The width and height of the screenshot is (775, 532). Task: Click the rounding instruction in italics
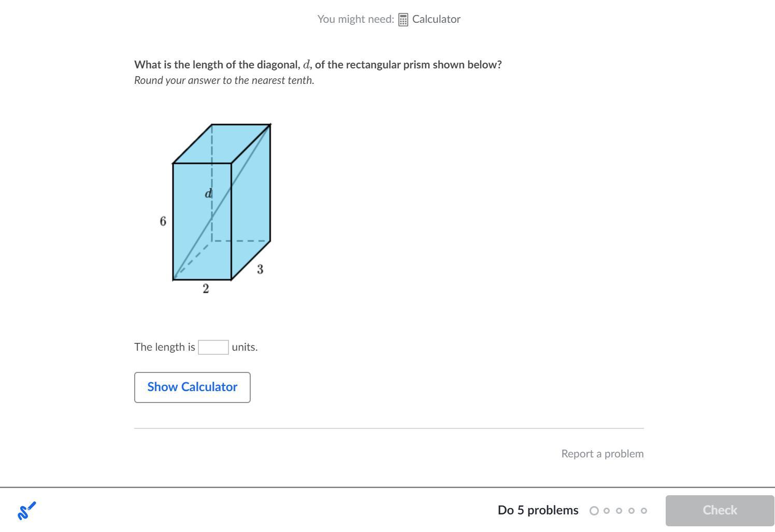pyautogui.click(x=224, y=80)
